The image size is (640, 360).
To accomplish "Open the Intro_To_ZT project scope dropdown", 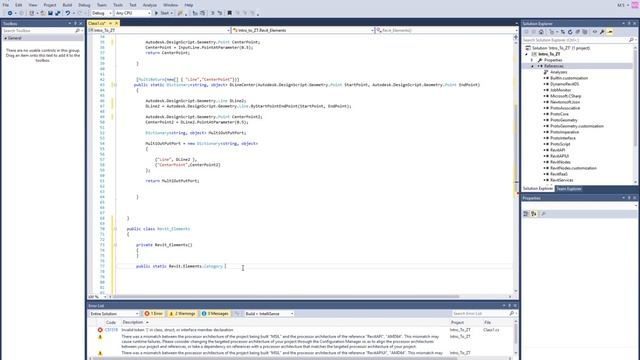I will (159, 30).
